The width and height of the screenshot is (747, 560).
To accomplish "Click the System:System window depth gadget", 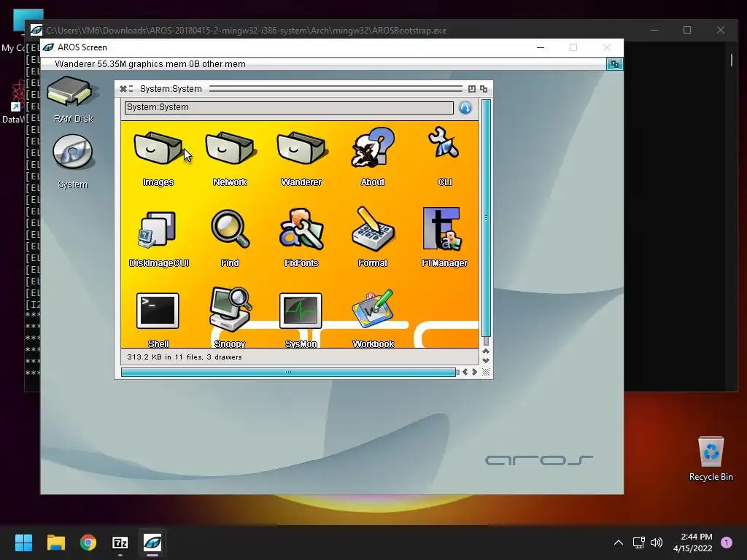I will [484, 89].
